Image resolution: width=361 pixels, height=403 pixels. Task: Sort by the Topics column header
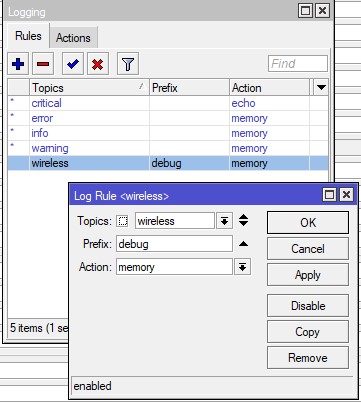coord(89,88)
